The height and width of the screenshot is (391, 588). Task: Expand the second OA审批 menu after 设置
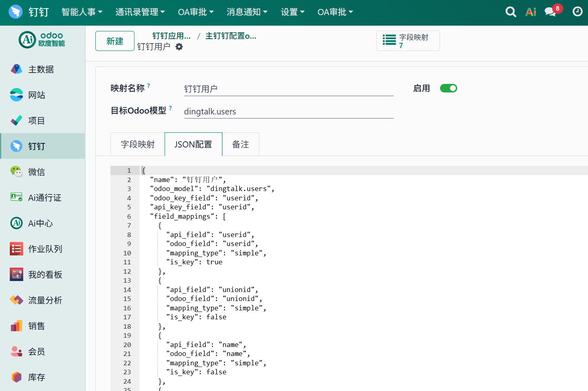click(x=335, y=12)
